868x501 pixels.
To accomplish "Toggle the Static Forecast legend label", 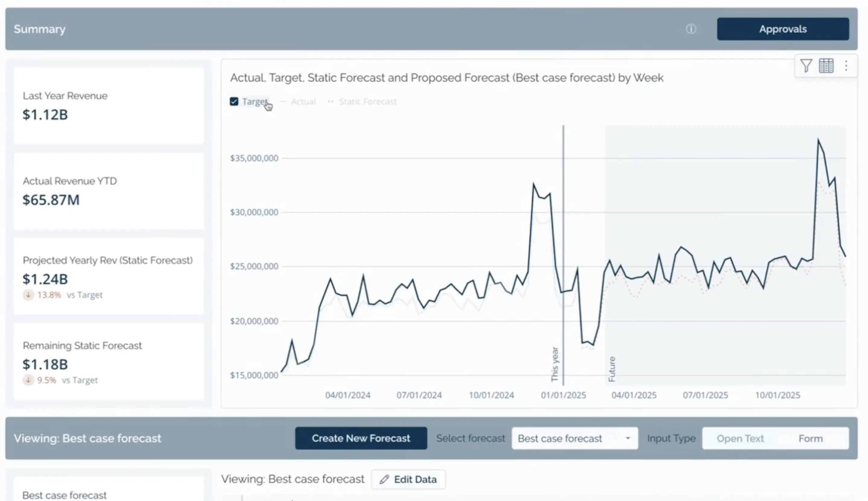I will pos(368,101).
